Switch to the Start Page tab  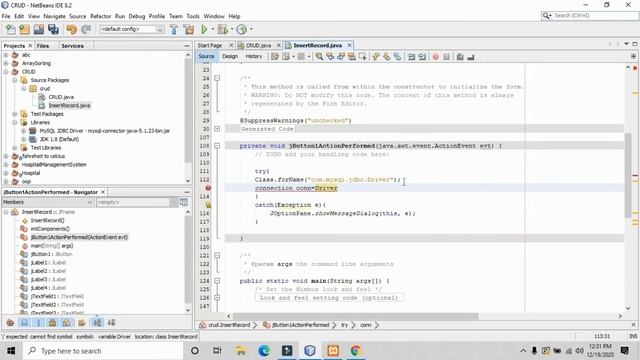pyautogui.click(x=210, y=45)
